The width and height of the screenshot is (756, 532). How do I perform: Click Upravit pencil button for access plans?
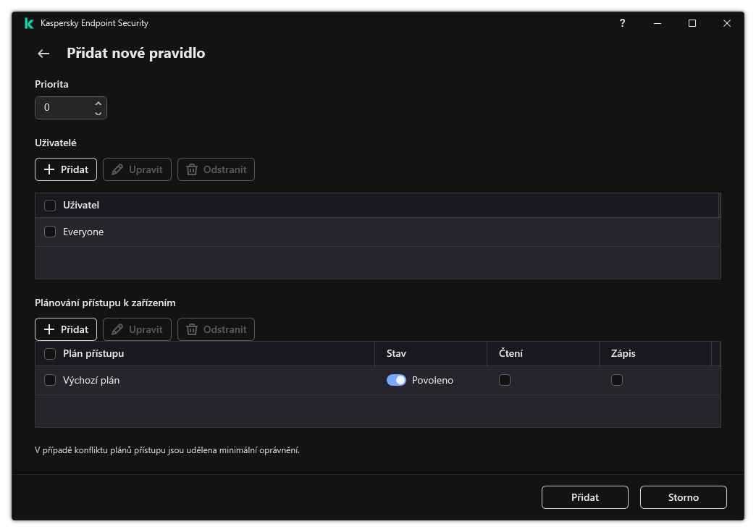point(137,329)
